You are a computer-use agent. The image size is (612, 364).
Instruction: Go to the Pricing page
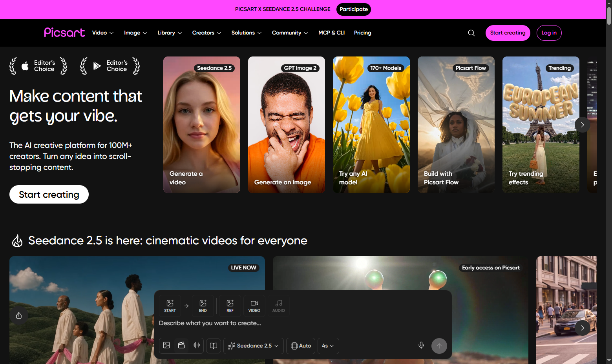tap(363, 33)
